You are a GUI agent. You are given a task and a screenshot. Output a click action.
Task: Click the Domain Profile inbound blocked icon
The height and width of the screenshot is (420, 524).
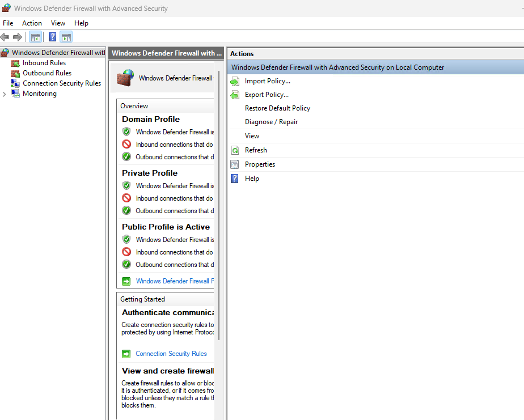point(126,144)
